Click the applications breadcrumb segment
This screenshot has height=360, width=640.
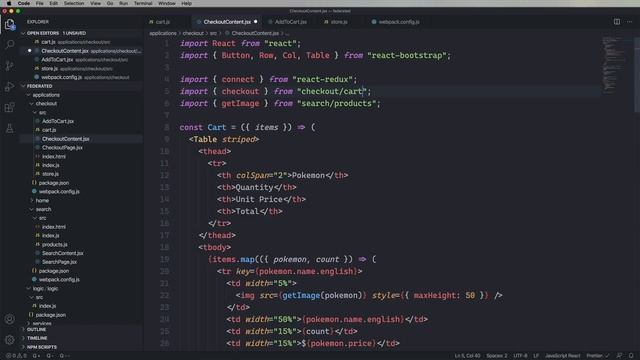click(163, 33)
